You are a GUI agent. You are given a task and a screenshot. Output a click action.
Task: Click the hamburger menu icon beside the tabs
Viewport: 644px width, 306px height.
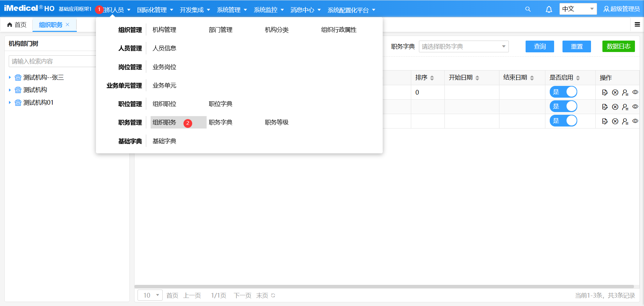click(x=637, y=24)
